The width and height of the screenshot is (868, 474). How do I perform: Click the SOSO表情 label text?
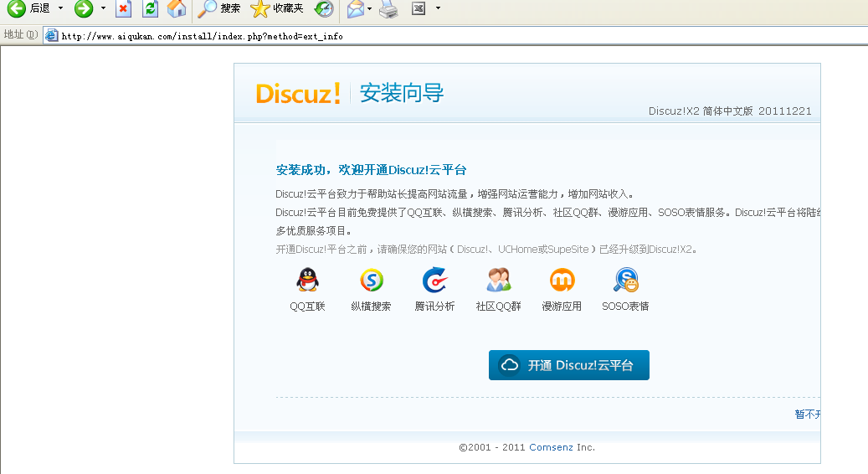[x=625, y=307]
